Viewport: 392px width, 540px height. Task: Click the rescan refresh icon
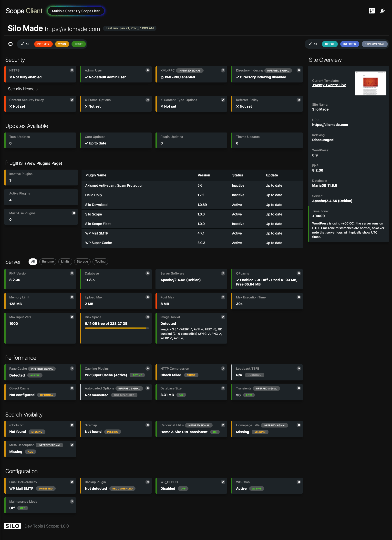(x=11, y=44)
